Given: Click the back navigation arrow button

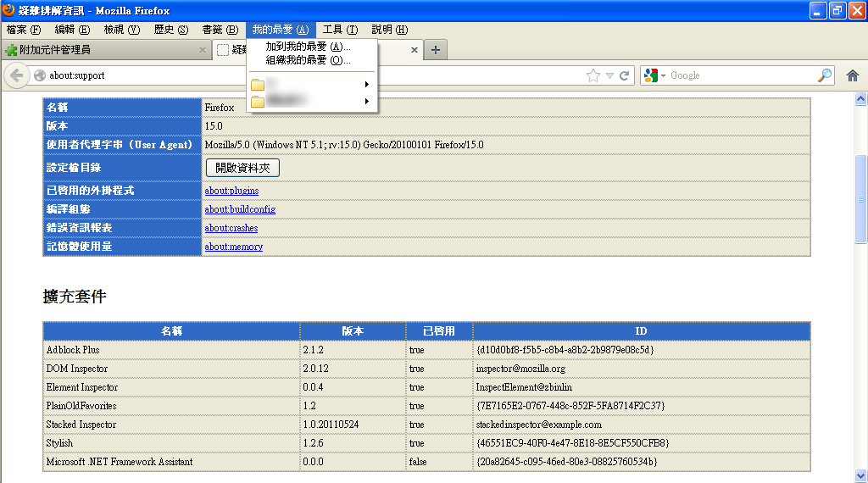Looking at the screenshot, I should 16,75.
